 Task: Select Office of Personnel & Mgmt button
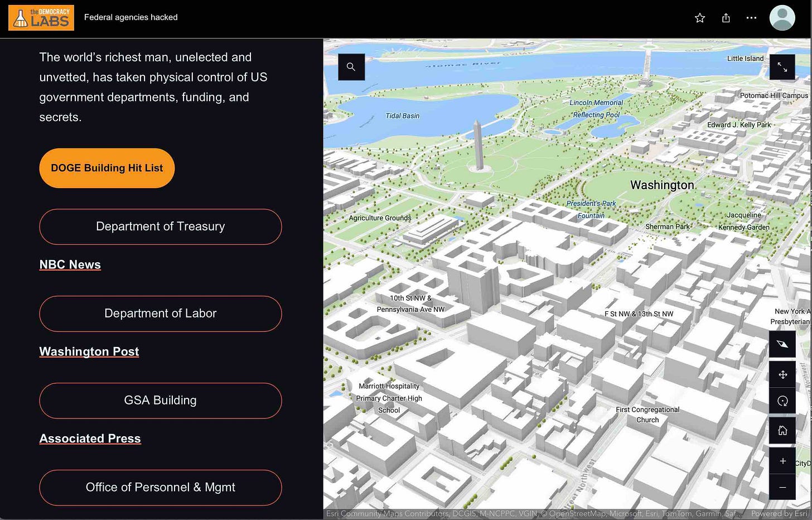pyautogui.click(x=161, y=488)
